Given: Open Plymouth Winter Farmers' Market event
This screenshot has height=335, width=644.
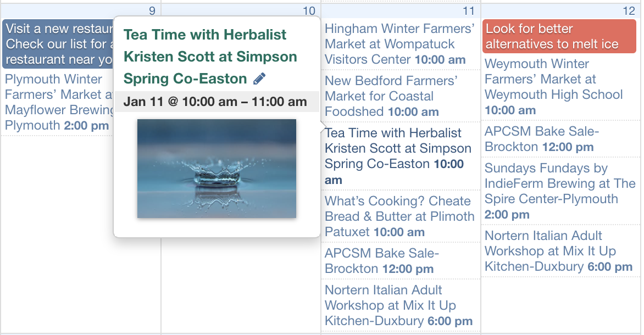Looking at the screenshot, I should click(x=58, y=102).
